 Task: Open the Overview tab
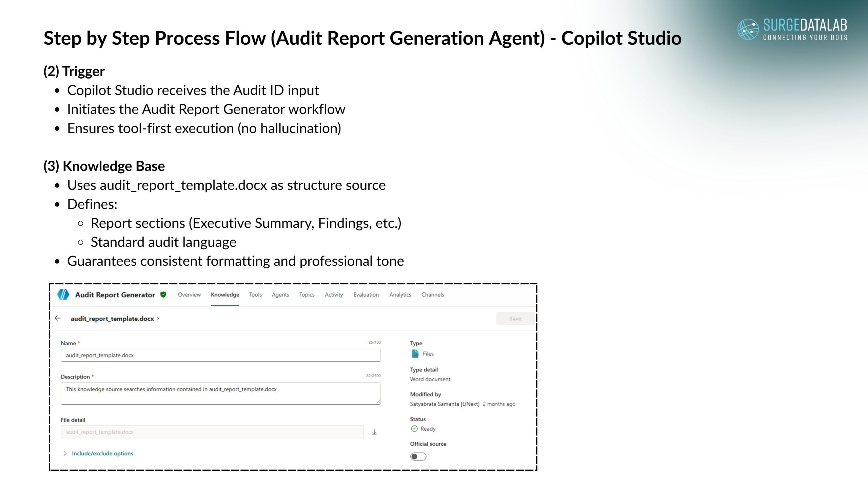click(x=189, y=294)
